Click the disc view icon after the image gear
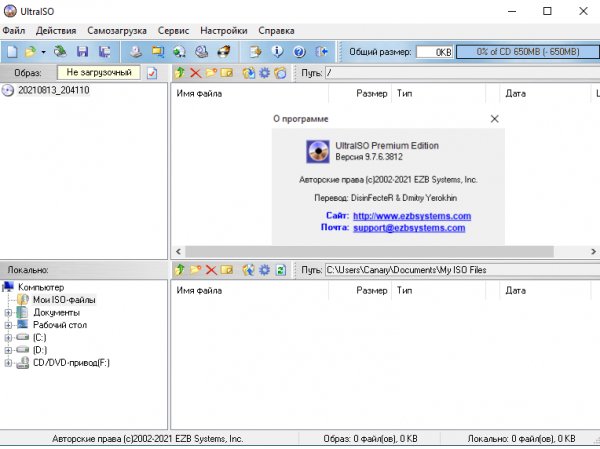The width and height of the screenshot is (600, 449). [280, 72]
